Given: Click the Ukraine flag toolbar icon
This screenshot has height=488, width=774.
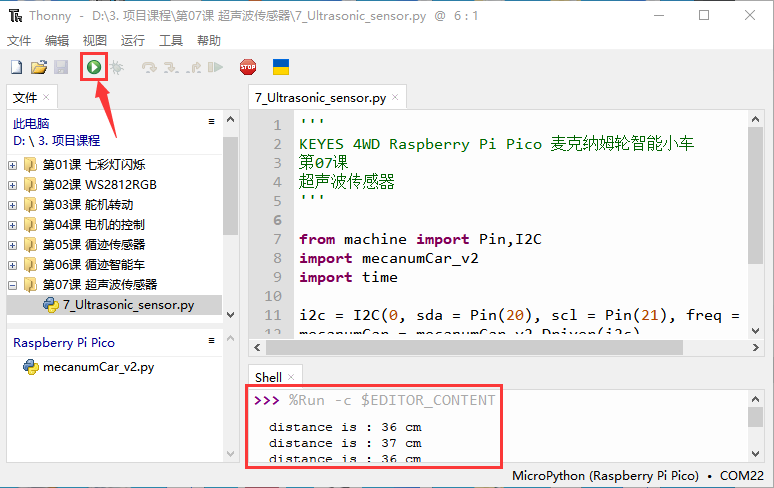Looking at the screenshot, I should tap(281, 67).
